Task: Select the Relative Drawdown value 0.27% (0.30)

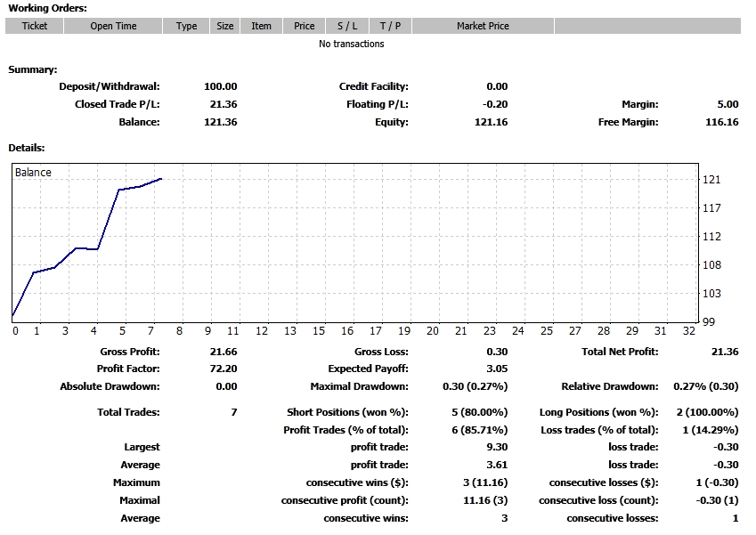Action: coord(706,386)
